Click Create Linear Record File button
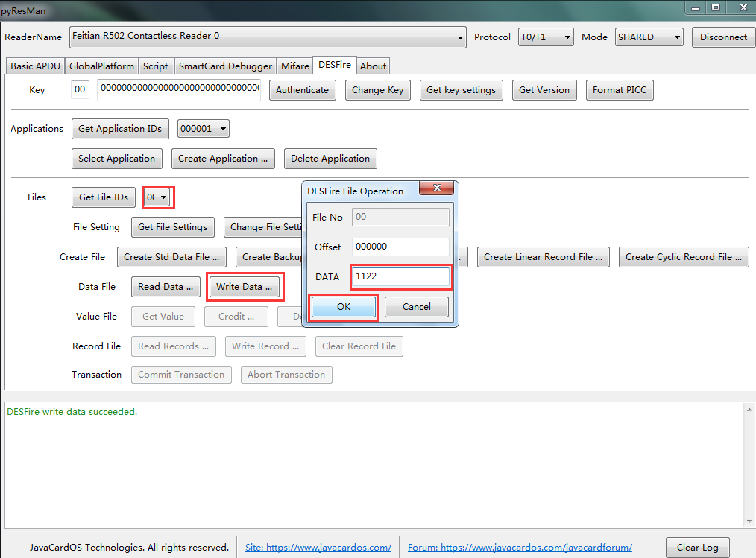The height and width of the screenshot is (558, 756). click(544, 257)
